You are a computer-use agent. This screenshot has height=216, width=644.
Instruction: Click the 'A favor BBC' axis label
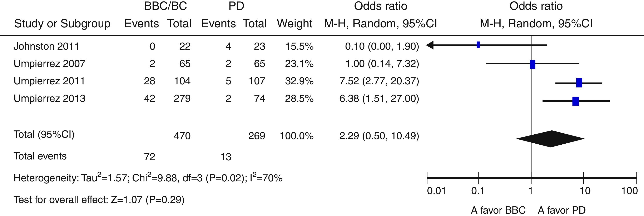pyautogui.click(x=498, y=210)
